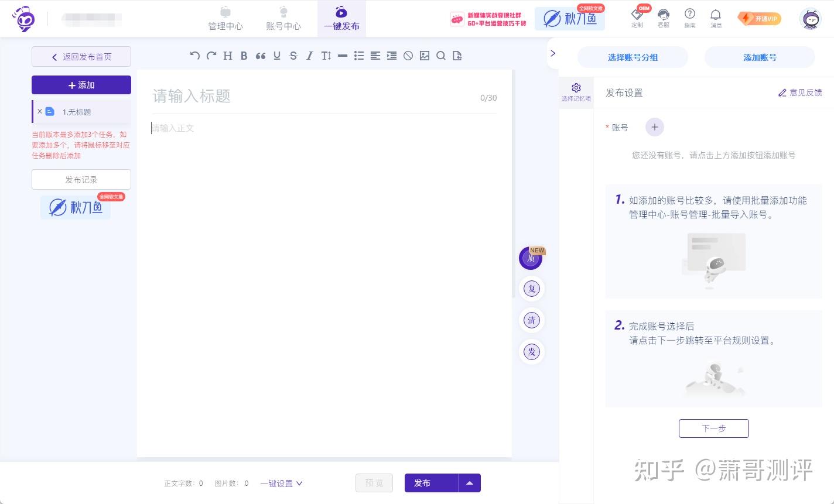Italicize the selected text

310,56
